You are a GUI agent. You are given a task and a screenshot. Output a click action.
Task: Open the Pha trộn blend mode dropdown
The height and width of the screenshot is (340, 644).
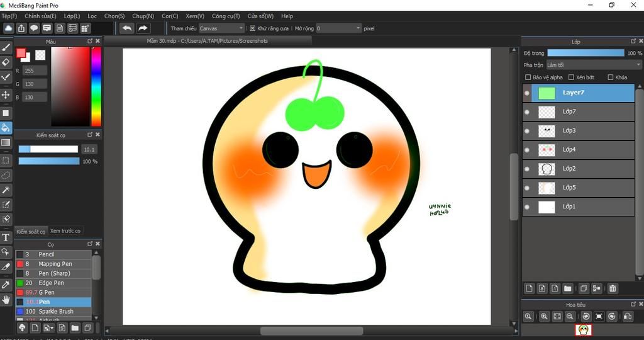594,65
